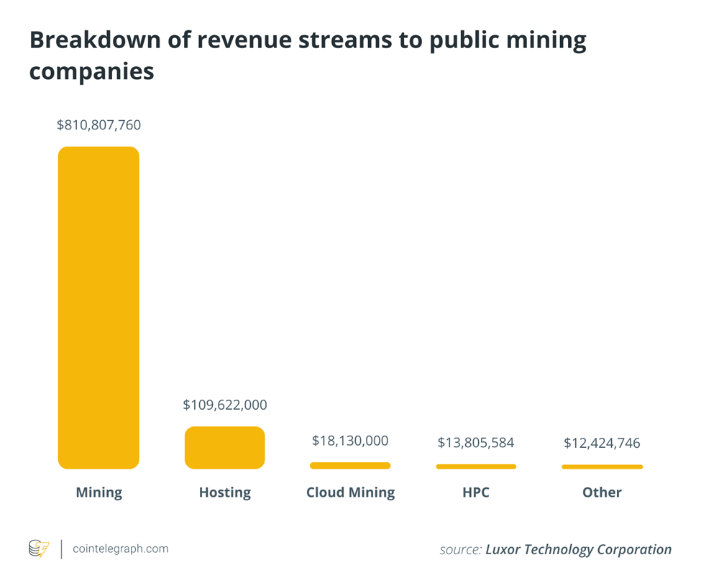Click the $810,807,760 value label

click(x=98, y=125)
